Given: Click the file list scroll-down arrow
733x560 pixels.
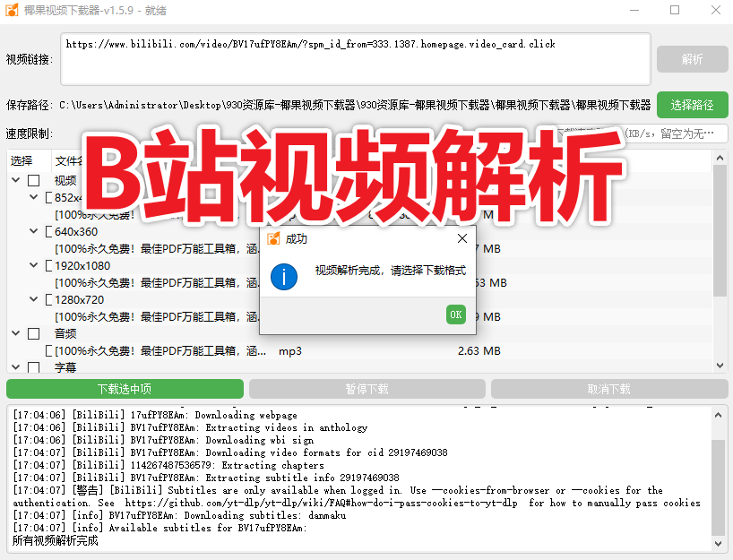Looking at the screenshot, I should pos(720,366).
